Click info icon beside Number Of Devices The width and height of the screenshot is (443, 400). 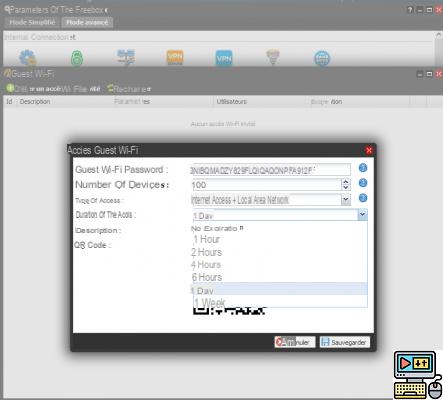pos(363,183)
